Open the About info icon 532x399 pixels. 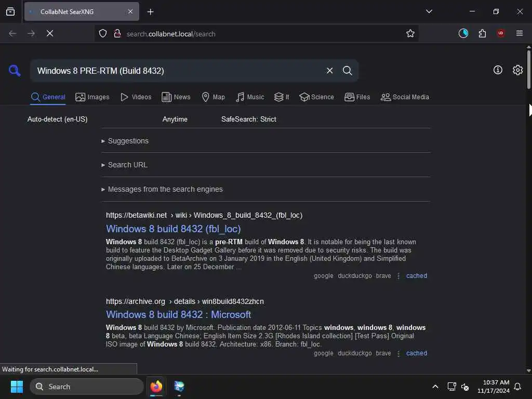pyautogui.click(x=498, y=70)
